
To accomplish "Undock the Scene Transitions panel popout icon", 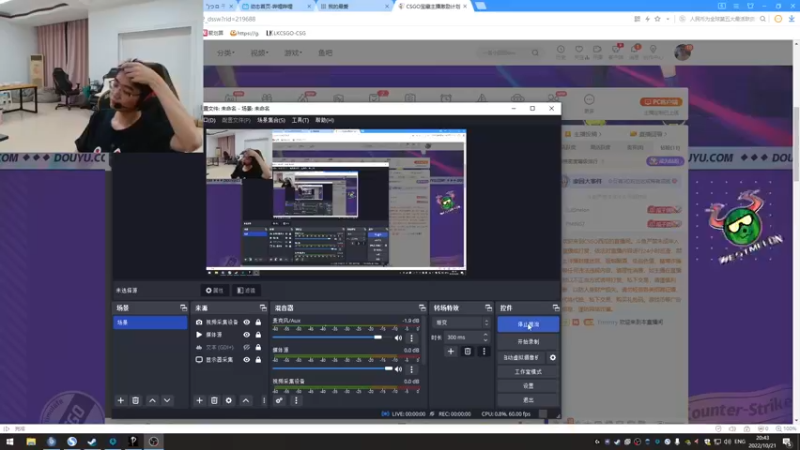I will 488,308.
